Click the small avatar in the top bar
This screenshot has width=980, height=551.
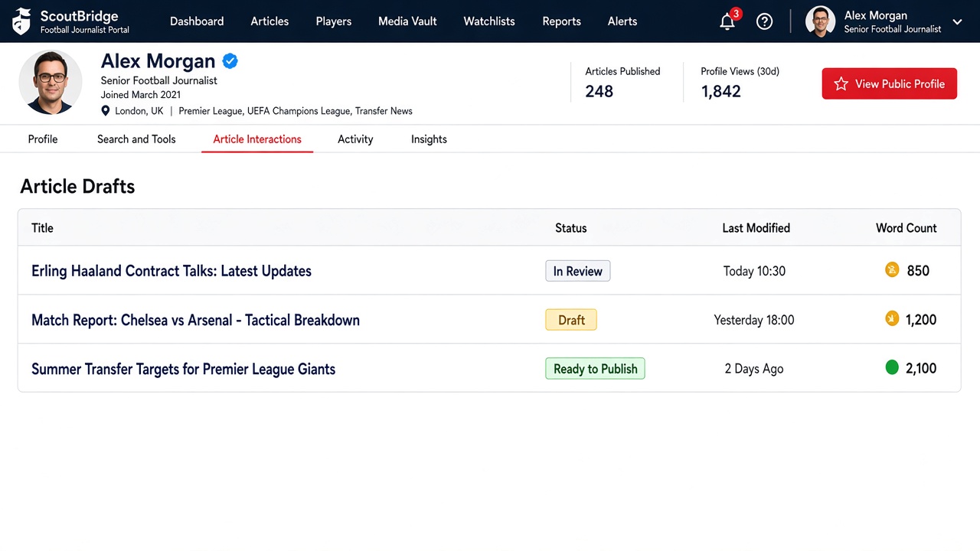[x=820, y=21]
